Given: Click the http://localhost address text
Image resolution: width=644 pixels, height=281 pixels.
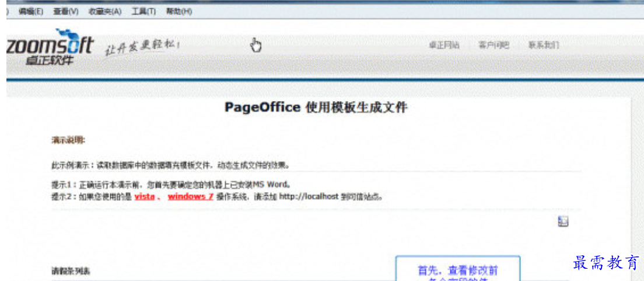Looking at the screenshot, I should click(309, 197).
